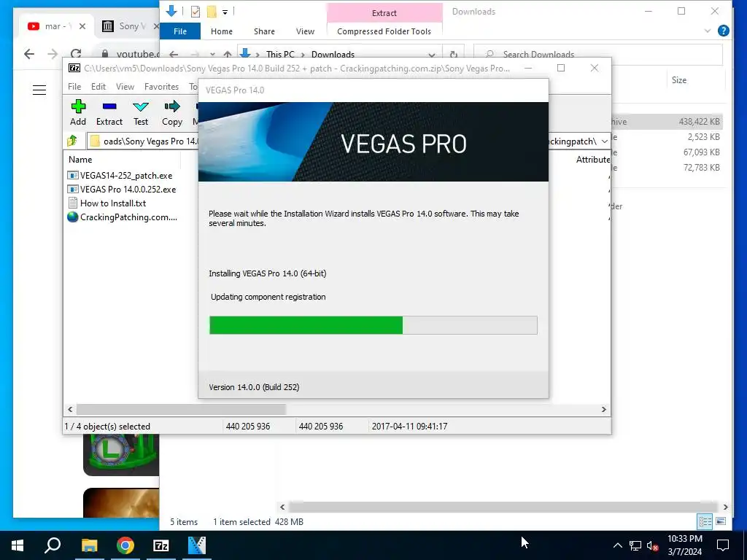Open the 7-Zip View menu
The height and width of the screenshot is (560, 747).
[x=125, y=87]
